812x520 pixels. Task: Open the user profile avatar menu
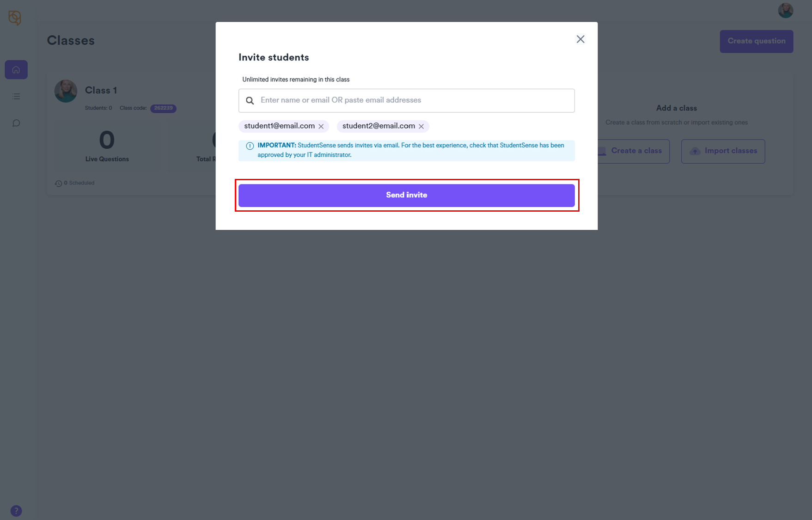click(785, 10)
